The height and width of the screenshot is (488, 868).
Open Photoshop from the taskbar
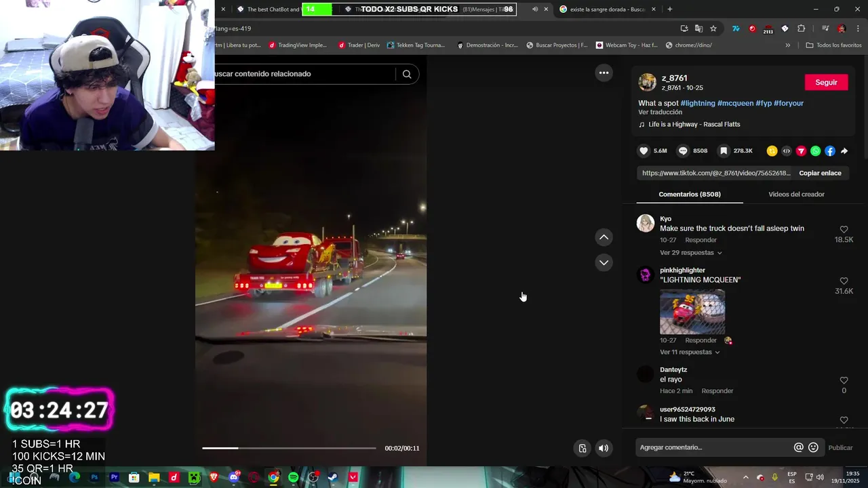coord(94,477)
